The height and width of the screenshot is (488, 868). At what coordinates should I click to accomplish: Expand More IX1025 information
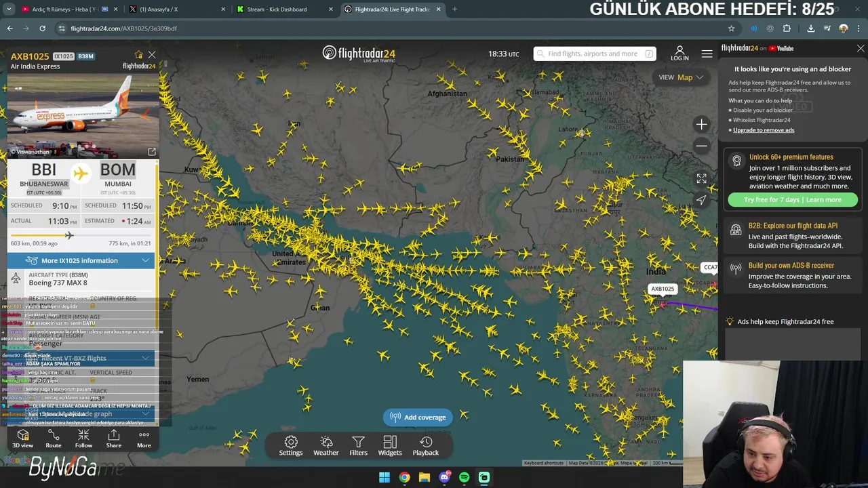click(81, 260)
